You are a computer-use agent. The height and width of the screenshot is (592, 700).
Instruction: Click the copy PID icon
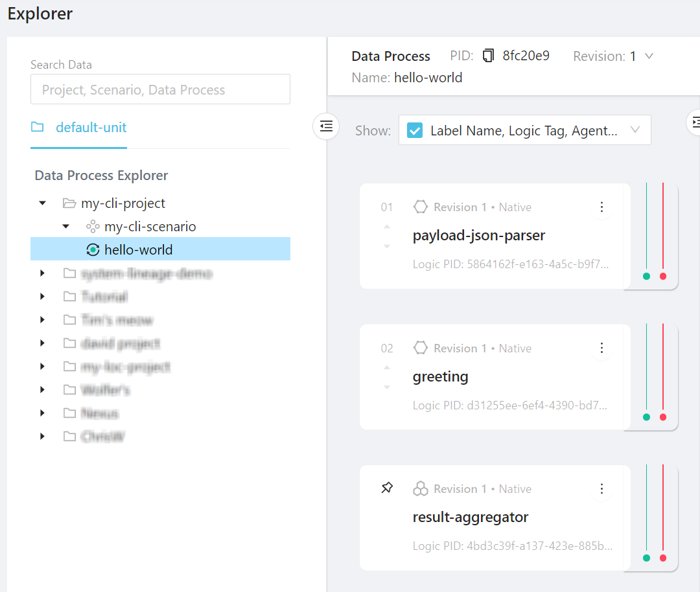pyautogui.click(x=489, y=56)
